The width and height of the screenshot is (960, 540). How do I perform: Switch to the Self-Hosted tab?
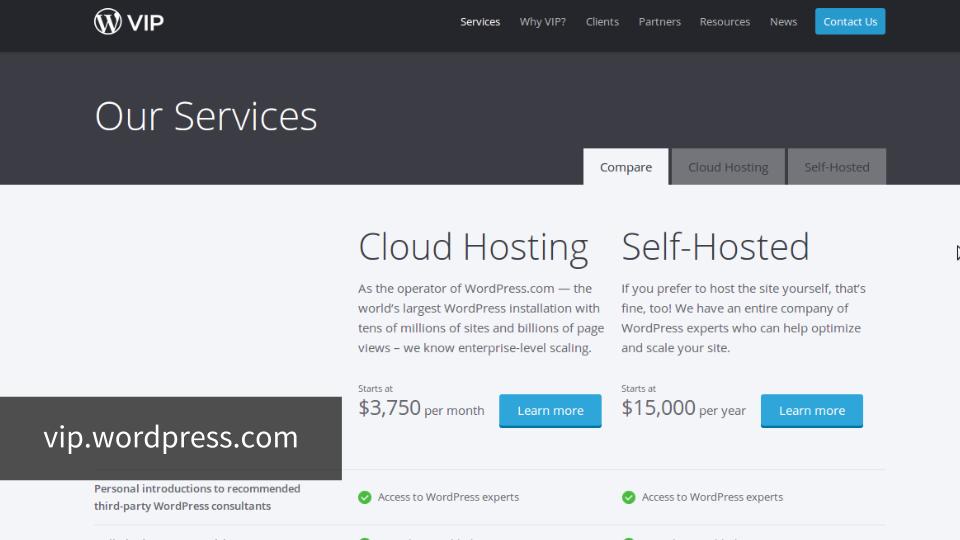click(836, 167)
